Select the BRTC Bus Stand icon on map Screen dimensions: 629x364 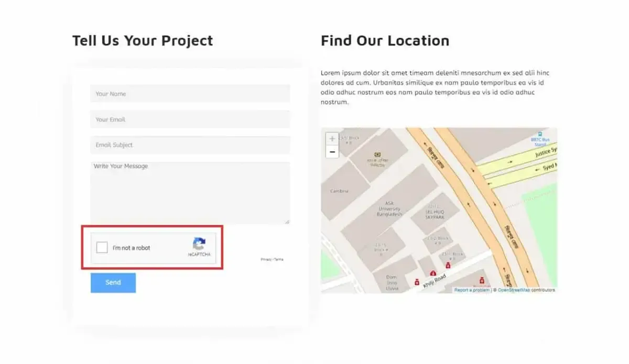point(540,134)
